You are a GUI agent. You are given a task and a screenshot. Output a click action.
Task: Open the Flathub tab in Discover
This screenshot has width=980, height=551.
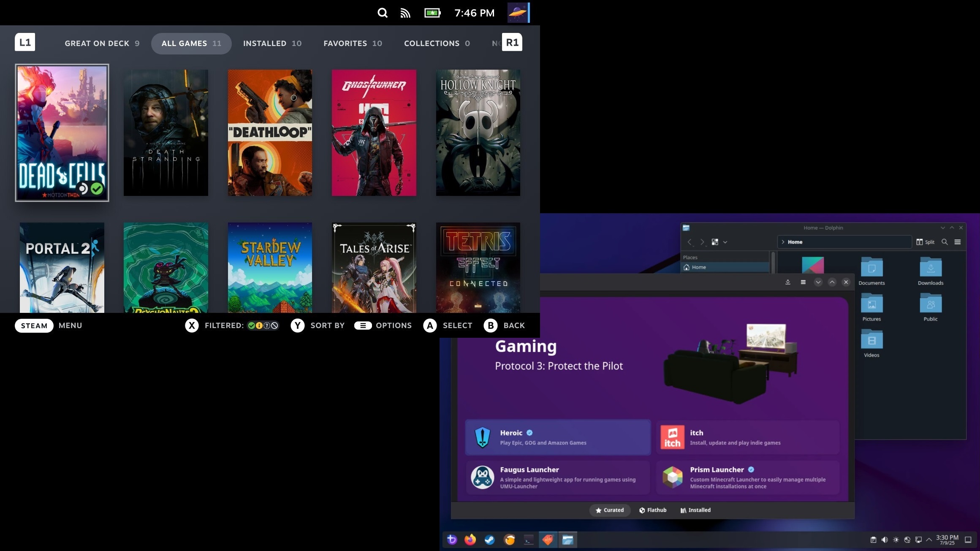point(653,510)
